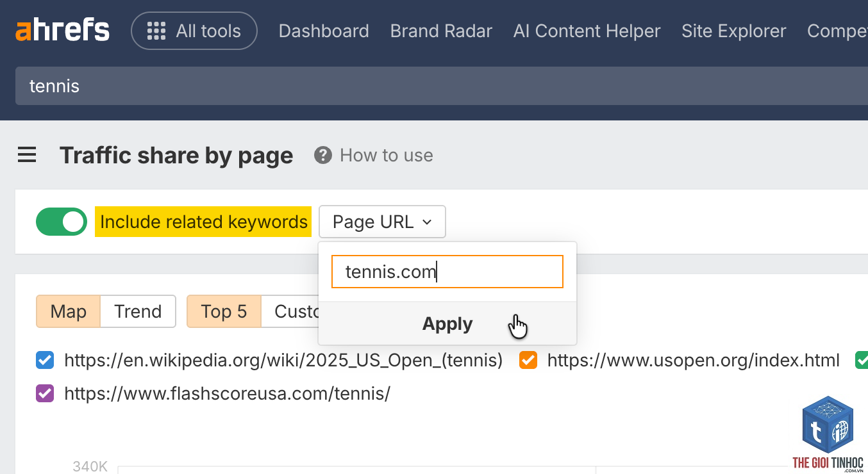Open Site Explorer
868x474 pixels.
click(733, 31)
